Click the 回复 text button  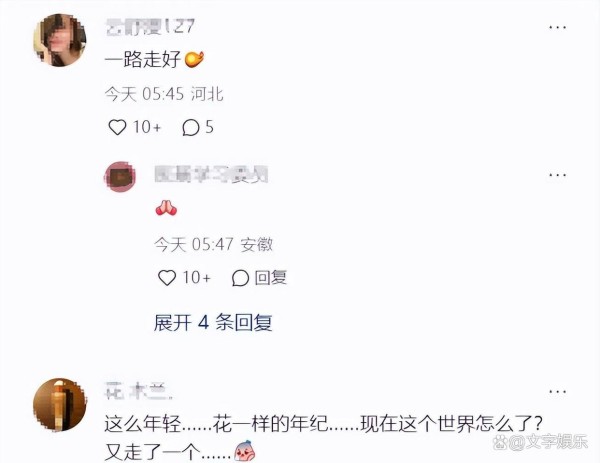(x=271, y=278)
